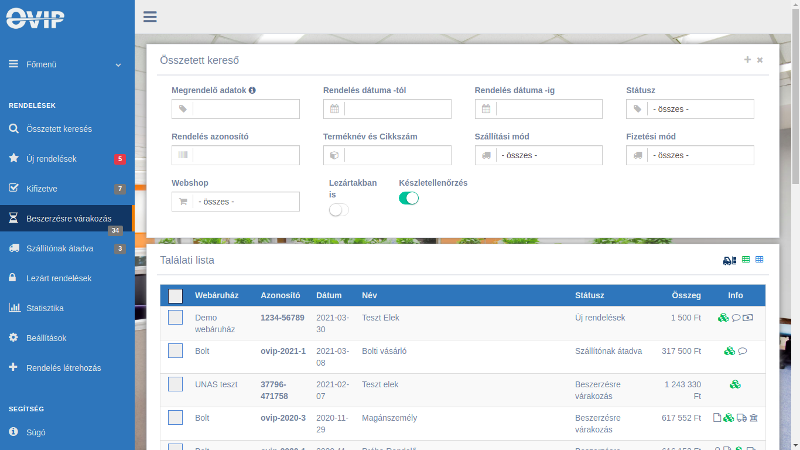800x450 pixels.
Task: Click the plus icon beside Rendelés létrehozás
Action: point(13,367)
